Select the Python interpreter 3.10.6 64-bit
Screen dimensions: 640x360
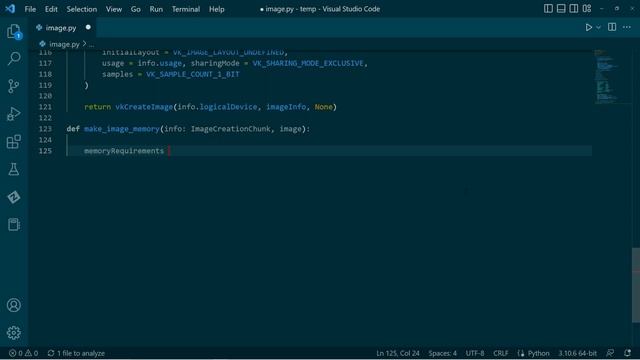tap(578, 353)
